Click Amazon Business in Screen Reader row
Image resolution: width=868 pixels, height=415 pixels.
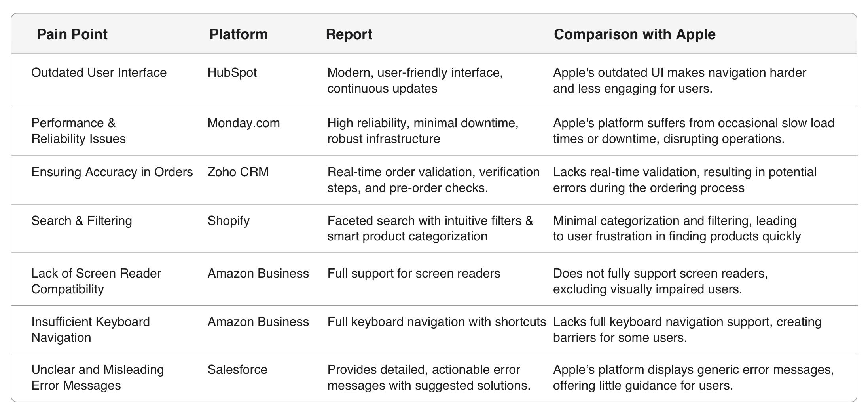click(258, 274)
